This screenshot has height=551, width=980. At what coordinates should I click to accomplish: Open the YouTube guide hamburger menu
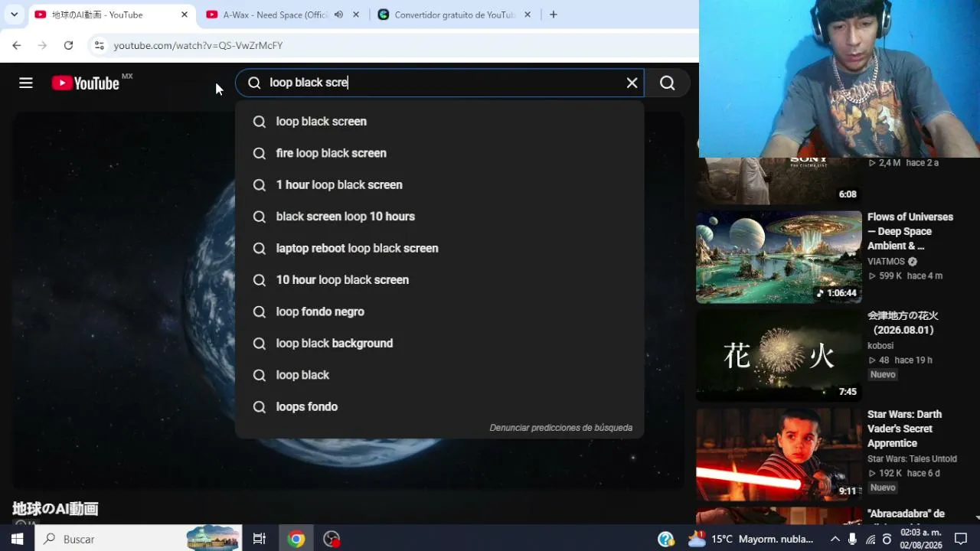click(x=26, y=83)
